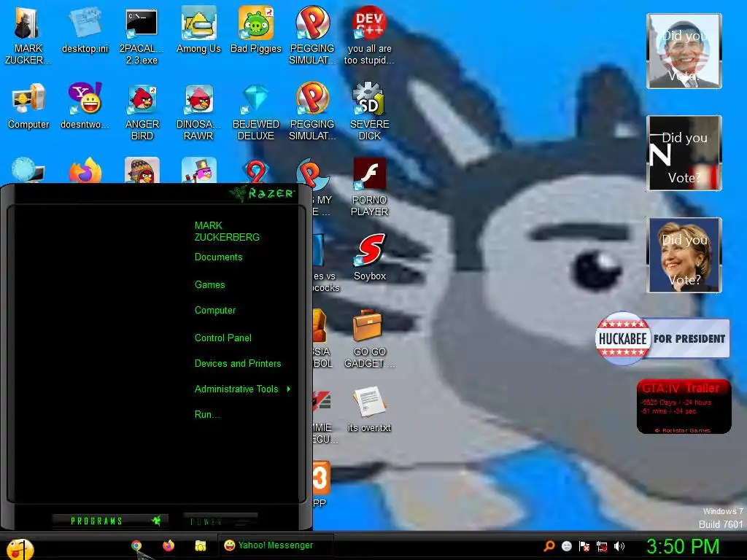The image size is (747, 560).
Task: Open the Flash player desktop icon
Action: pos(369,187)
